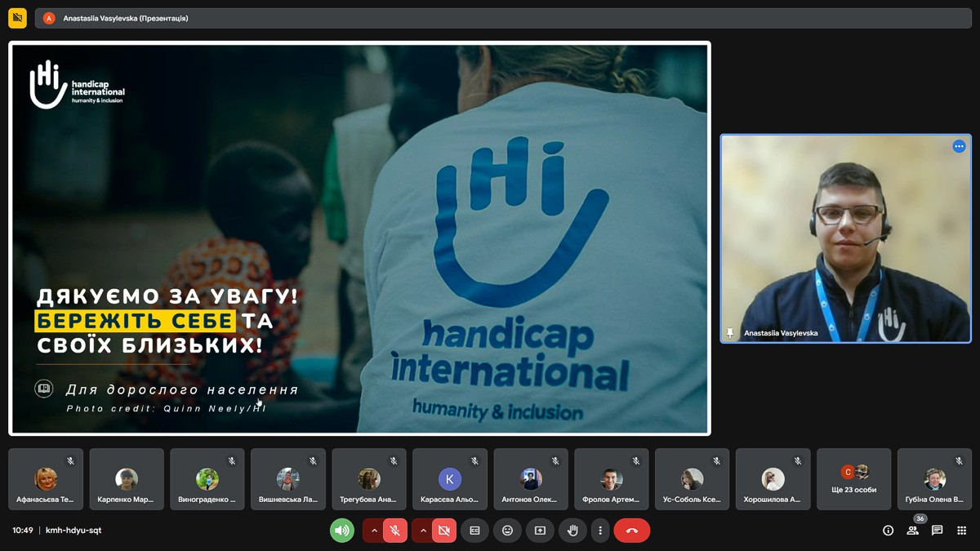Click the participant count badge 36
The height and width of the screenshot is (551, 980).
(920, 519)
